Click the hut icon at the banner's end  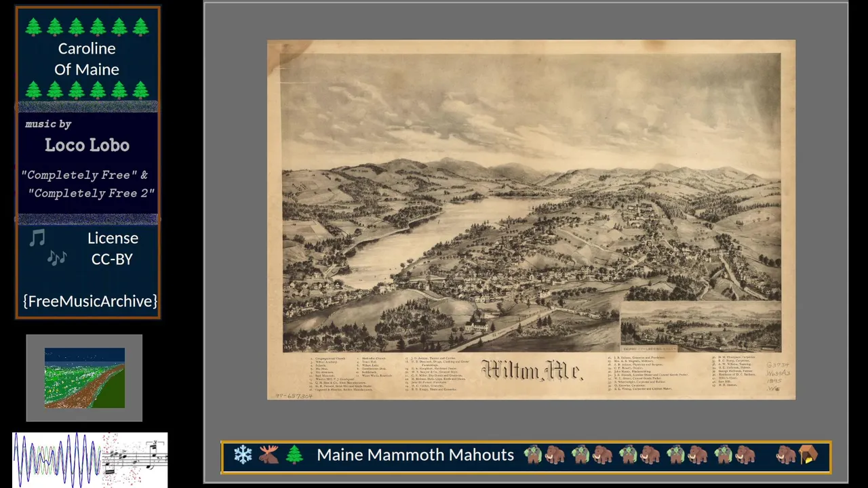coord(808,455)
